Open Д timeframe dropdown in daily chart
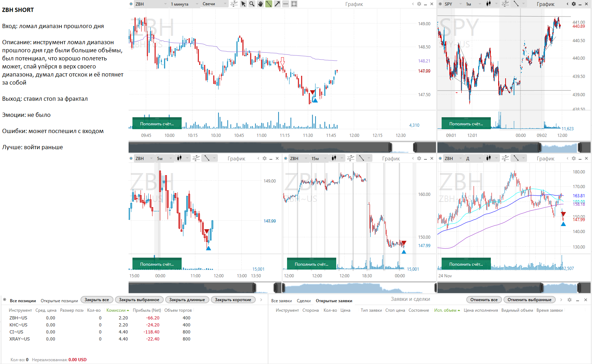This screenshot has width=592, height=364. (473, 158)
